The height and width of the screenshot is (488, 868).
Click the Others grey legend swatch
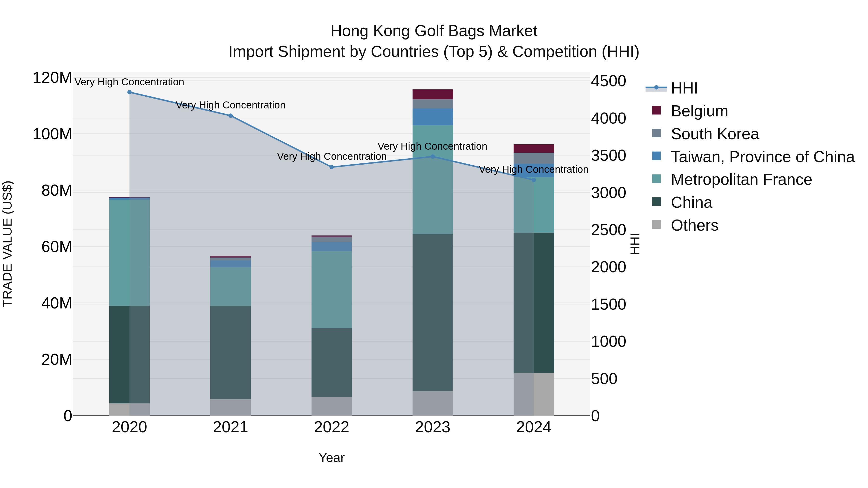click(656, 224)
